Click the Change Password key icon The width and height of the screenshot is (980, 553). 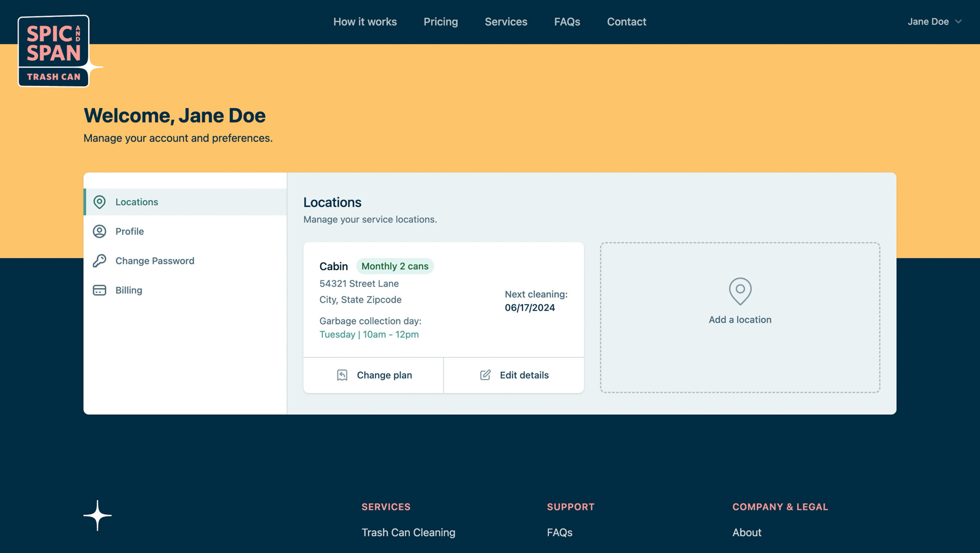[x=100, y=261]
